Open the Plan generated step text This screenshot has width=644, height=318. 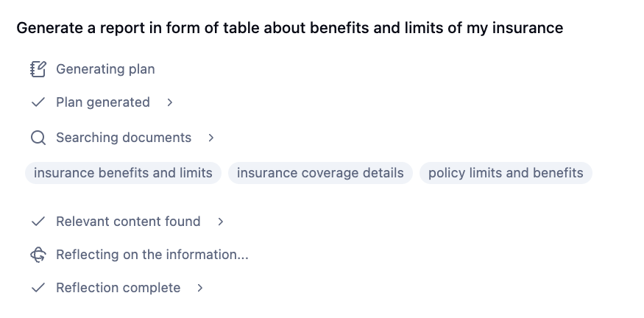coord(103,102)
